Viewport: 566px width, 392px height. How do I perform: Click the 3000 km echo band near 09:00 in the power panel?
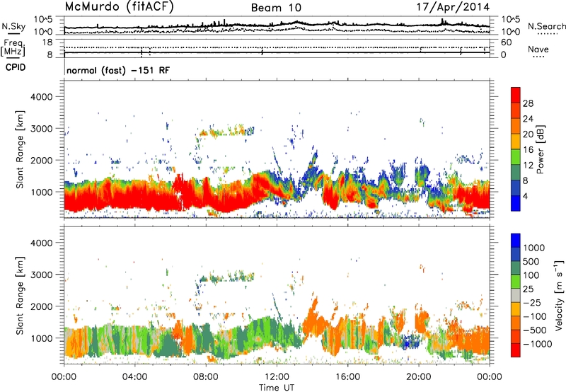coord(226,132)
